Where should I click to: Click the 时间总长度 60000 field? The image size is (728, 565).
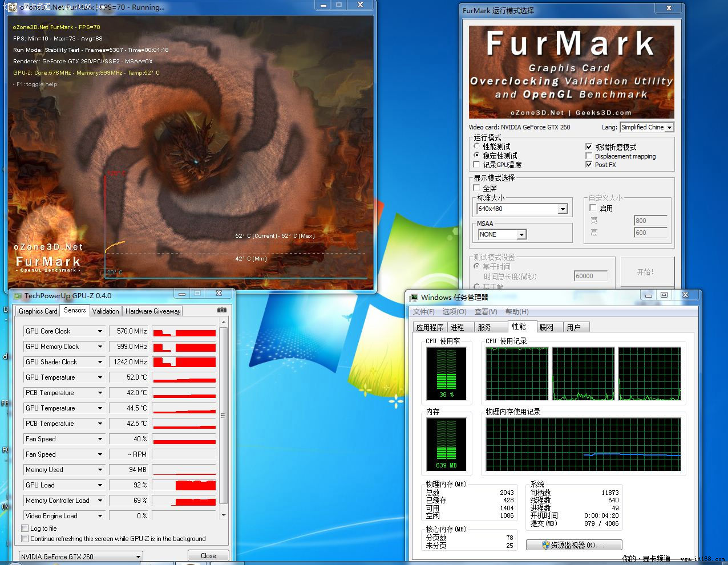click(591, 276)
